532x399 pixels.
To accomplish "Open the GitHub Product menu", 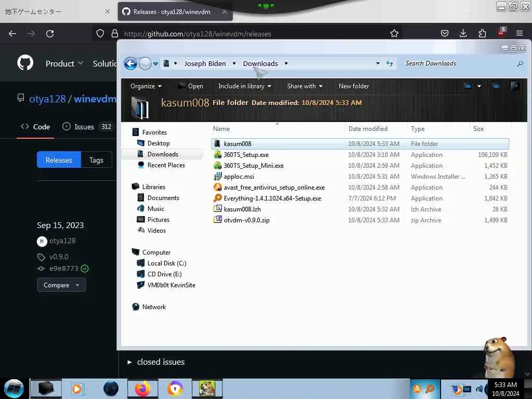I will pyautogui.click(x=64, y=63).
